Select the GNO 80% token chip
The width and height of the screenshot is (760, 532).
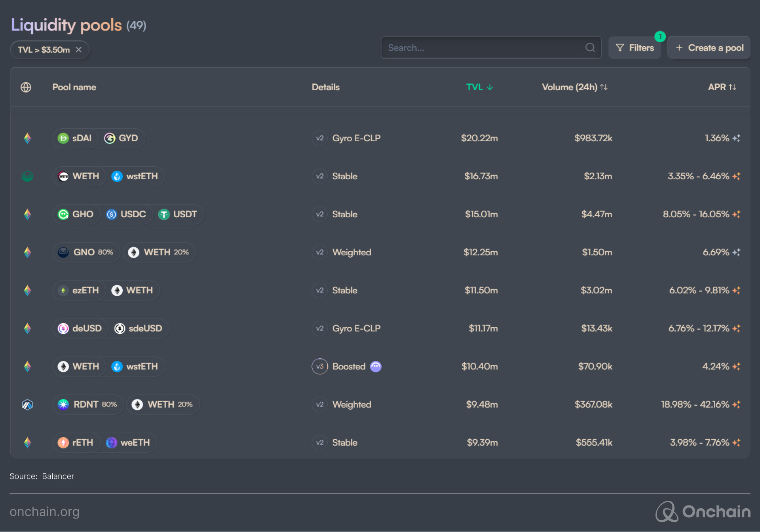click(x=86, y=252)
